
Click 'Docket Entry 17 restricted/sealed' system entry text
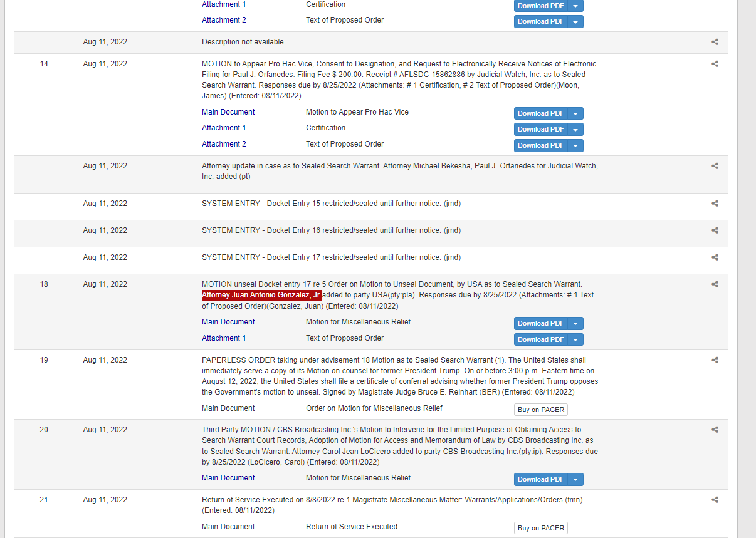(331, 257)
